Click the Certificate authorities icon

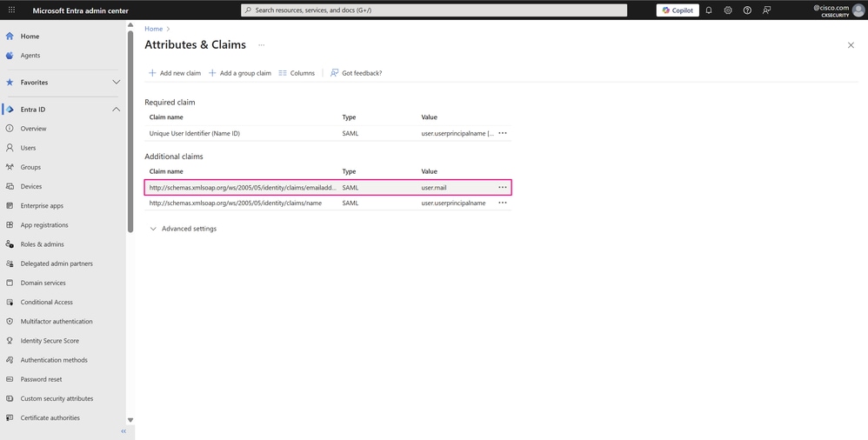[x=10, y=418]
